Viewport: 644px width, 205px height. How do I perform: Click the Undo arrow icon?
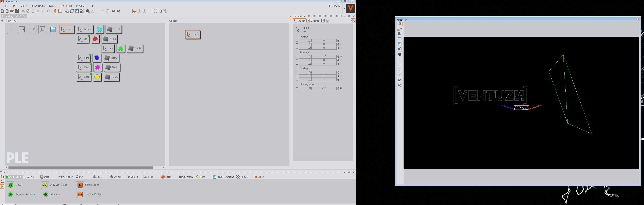tap(43, 11)
